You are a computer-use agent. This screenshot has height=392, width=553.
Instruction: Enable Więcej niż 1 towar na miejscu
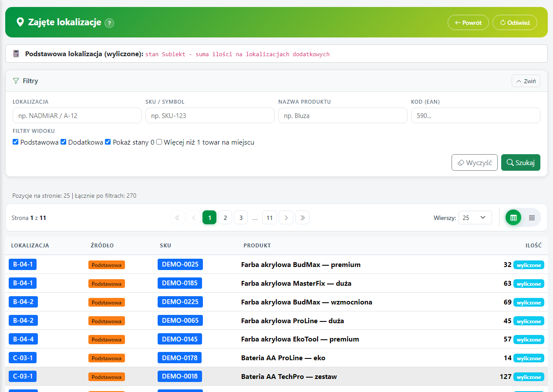click(159, 142)
